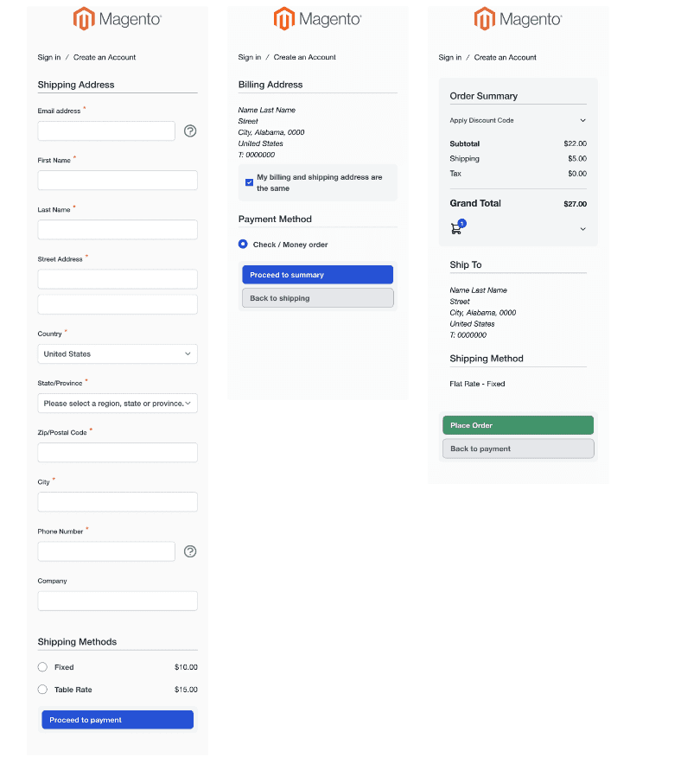Choose the Fixed shipping method radio
Image resolution: width=700 pixels, height=770 pixels.
click(x=43, y=667)
